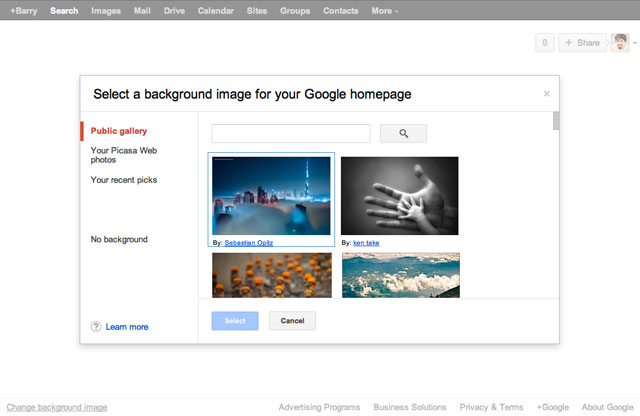Open the profile avatar picture

[x=620, y=42]
